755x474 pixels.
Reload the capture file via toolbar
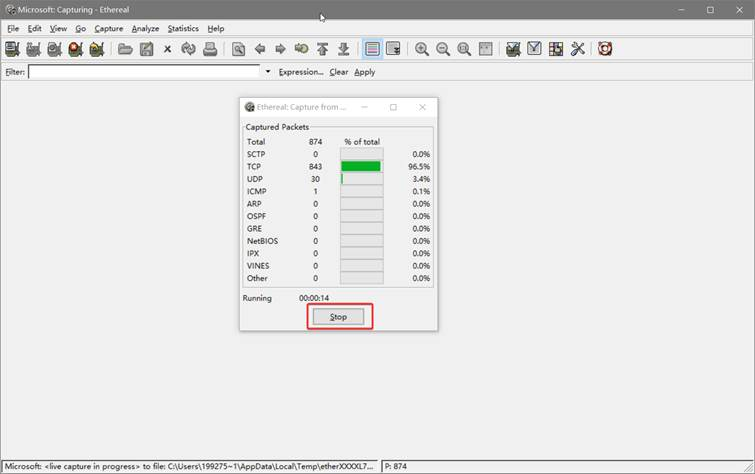pyautogui.click(x=188, y=49)
